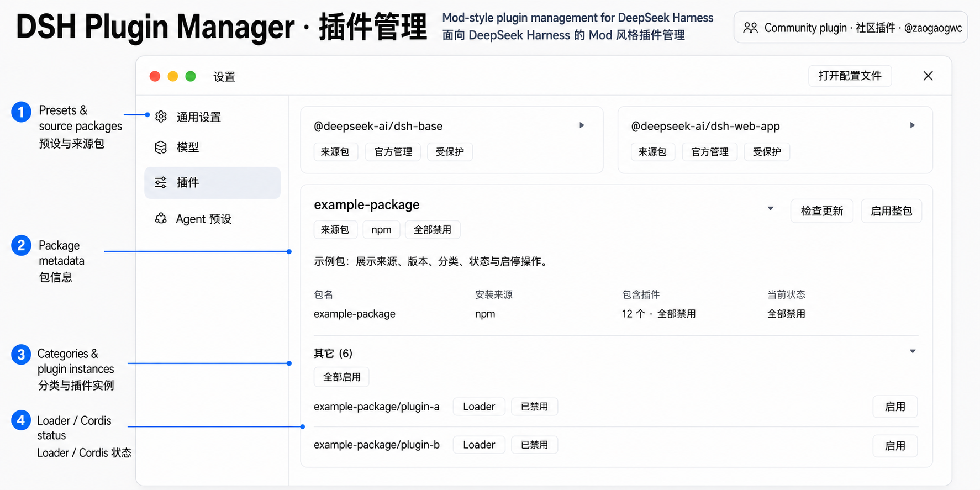
Task: Click the 其它 (6) category label
Action: [x=333, y=354]
